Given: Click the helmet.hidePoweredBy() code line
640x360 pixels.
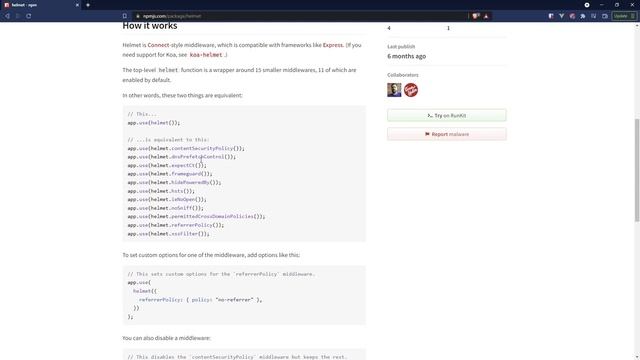Looking at the screenshot, I should (x=174, y=182).
